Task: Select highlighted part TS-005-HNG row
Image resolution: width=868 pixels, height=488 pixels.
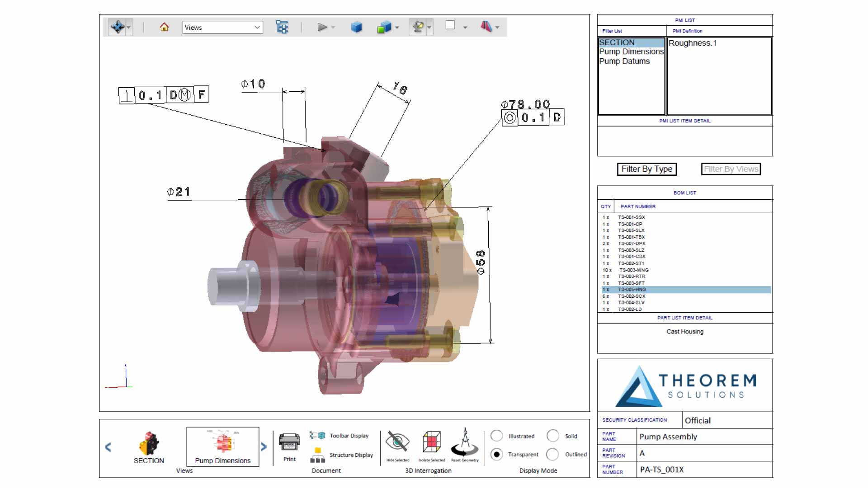Action: click(686, 290)
